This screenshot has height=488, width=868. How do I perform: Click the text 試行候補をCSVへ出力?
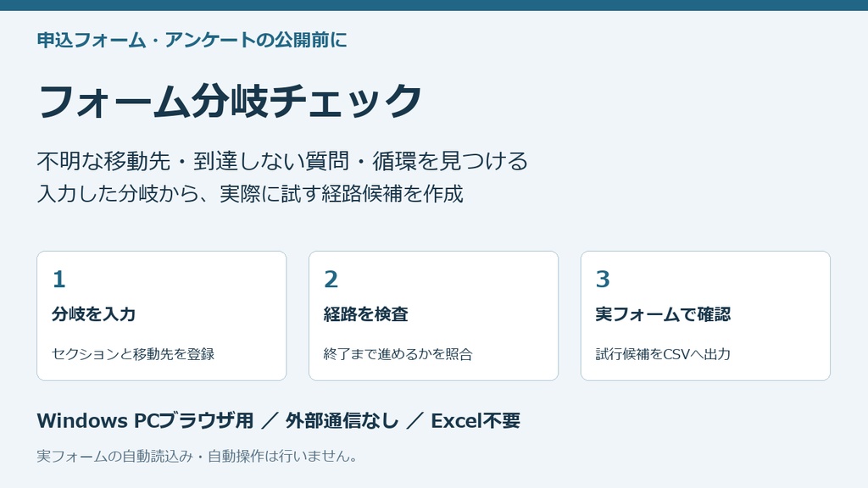(663, 354)
